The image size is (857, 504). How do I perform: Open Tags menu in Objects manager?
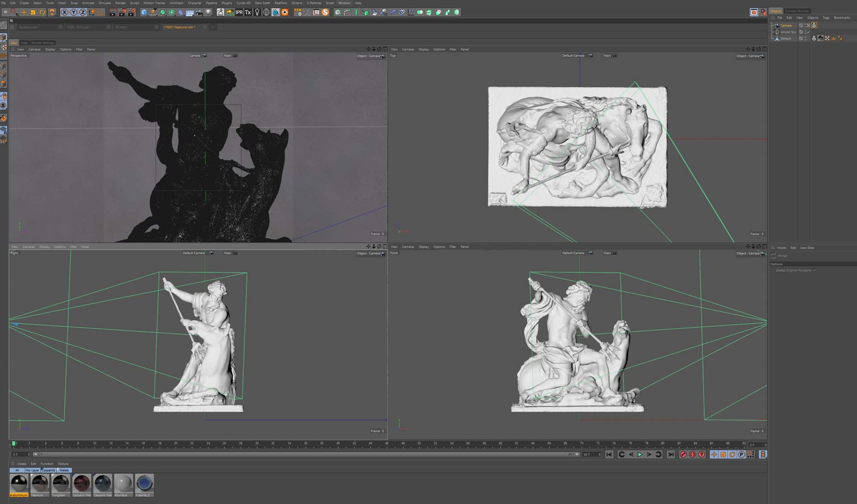click(x=826, y=18)
